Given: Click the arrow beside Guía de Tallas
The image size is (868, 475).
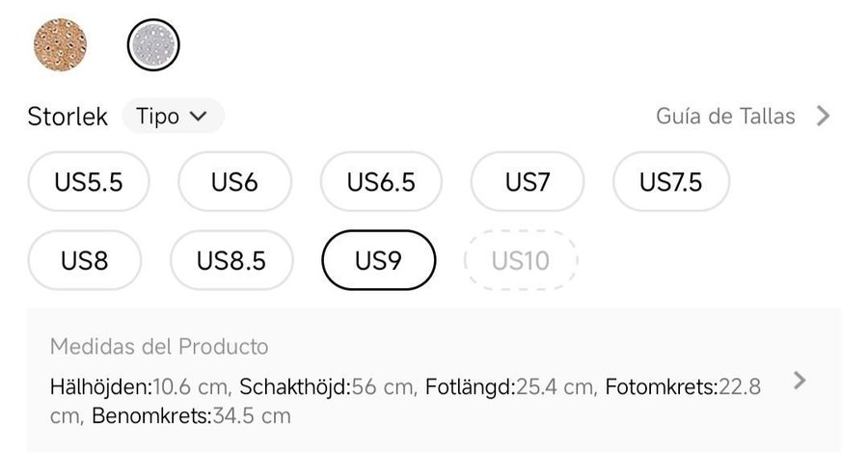Looking at the screenshot, I should point(823,117).
